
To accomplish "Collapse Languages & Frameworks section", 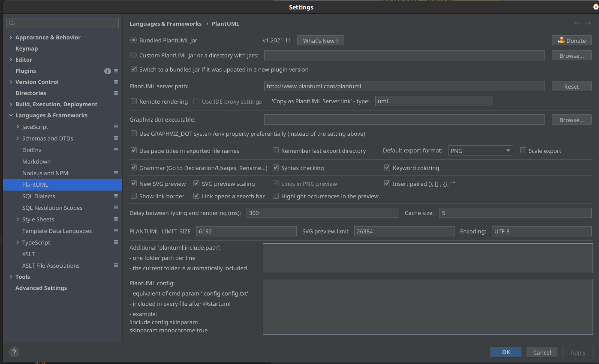I will point(11,115).
